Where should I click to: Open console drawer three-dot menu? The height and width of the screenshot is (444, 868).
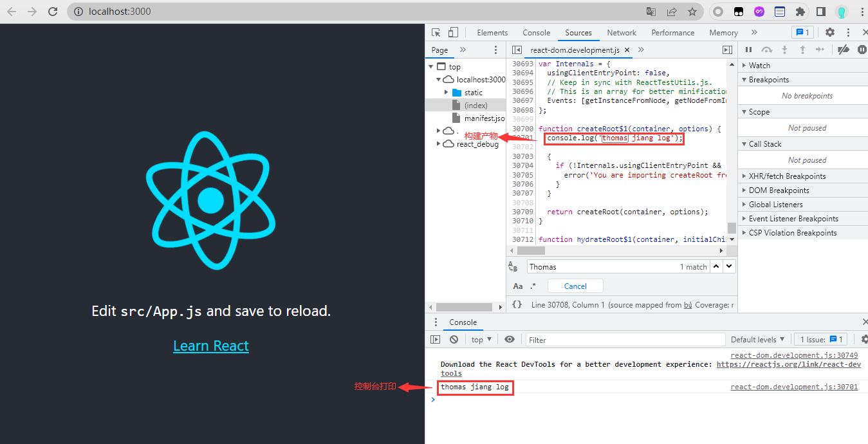pyautogui.click(x=436, y=322)
